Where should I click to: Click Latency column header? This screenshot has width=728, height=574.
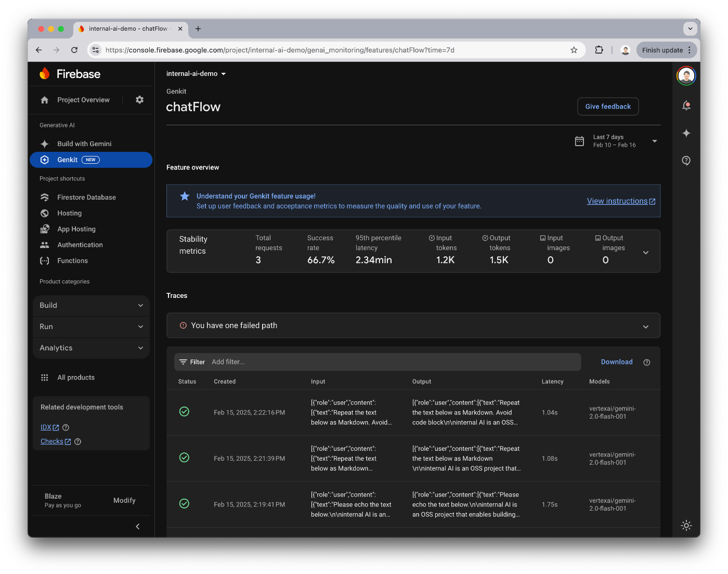click(x=552, y=382)
